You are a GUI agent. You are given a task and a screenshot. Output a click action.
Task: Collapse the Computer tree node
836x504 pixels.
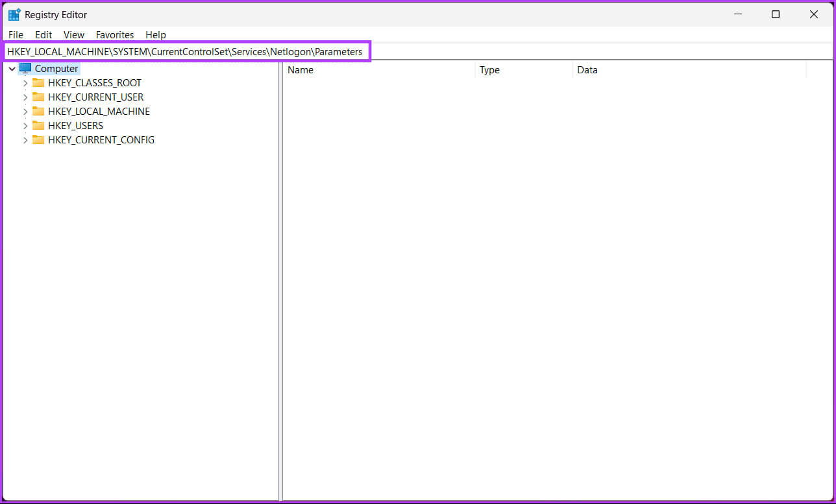point(12,69)
